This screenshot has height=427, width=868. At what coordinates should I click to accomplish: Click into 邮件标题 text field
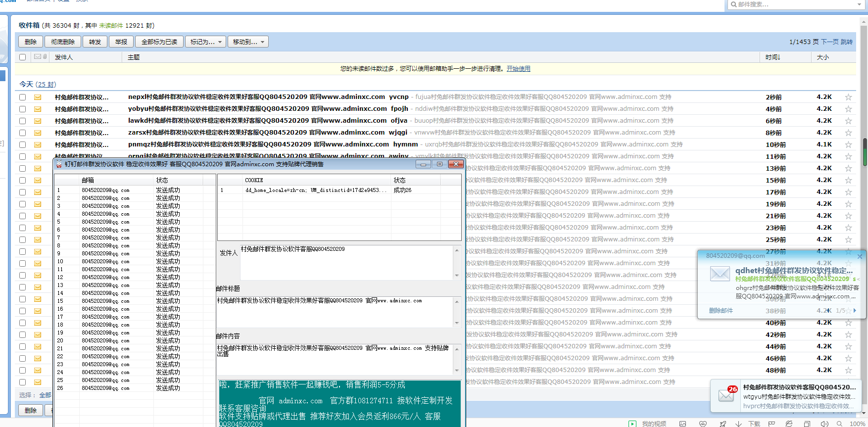coord(335,311)
